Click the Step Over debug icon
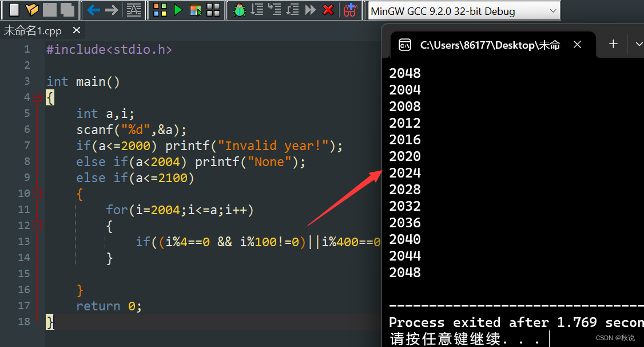The height and width of the screenshot is (347, 644). point(257,10)
